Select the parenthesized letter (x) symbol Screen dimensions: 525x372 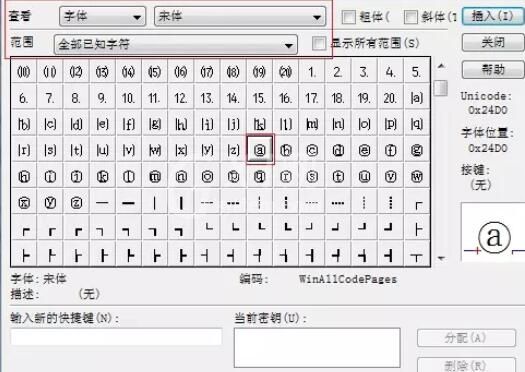tap(181, 150)
